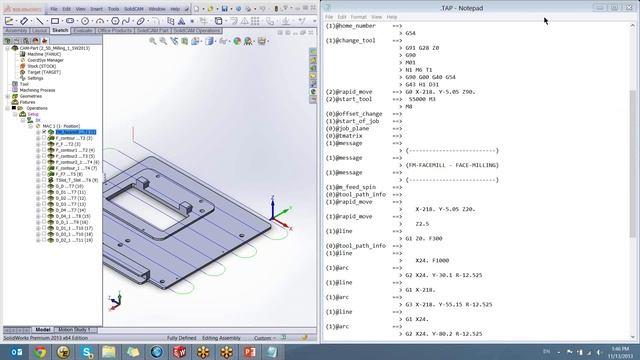The height and width of the screenshot is (360, 640).
Task: Toggle checkbox of D_04 ...T7 (14)
Action: [44, 210]
